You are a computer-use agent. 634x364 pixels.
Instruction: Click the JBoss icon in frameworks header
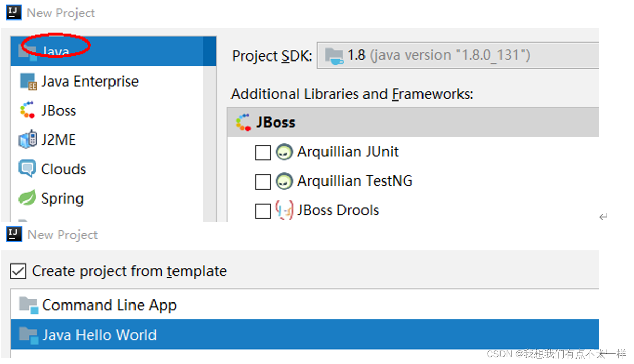coord(243,122)
